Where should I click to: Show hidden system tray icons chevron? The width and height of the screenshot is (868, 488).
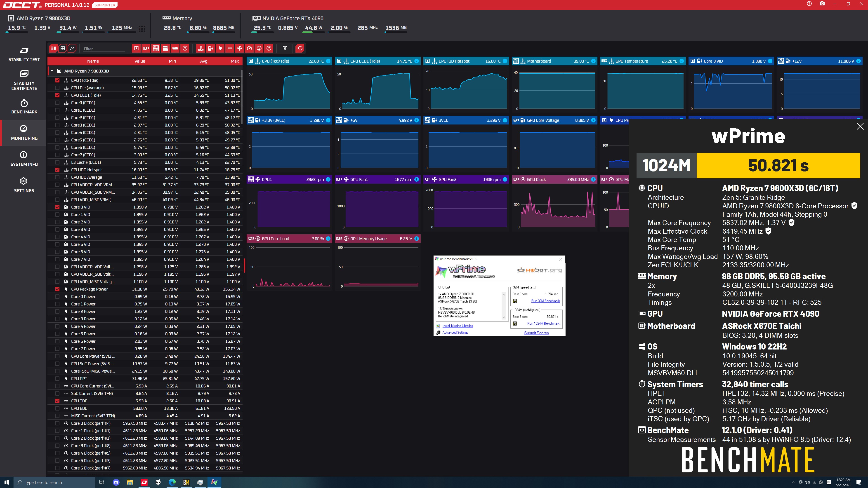(794, 482)
